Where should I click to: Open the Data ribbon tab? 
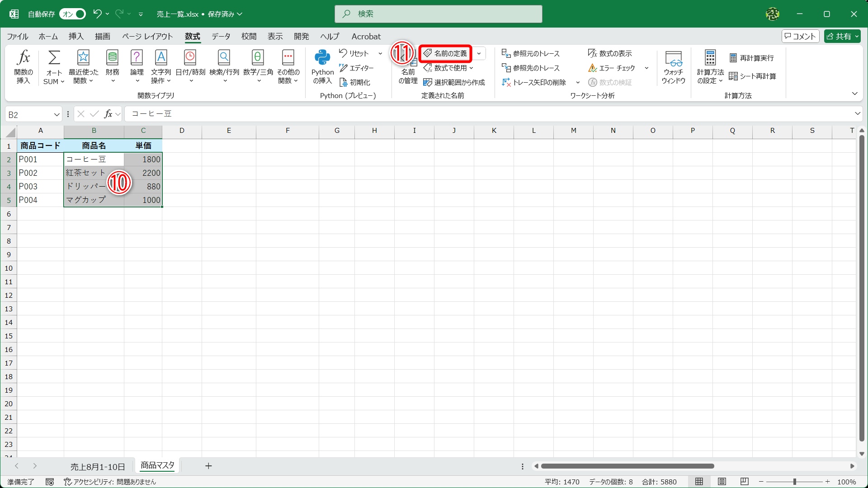point(221,36)
